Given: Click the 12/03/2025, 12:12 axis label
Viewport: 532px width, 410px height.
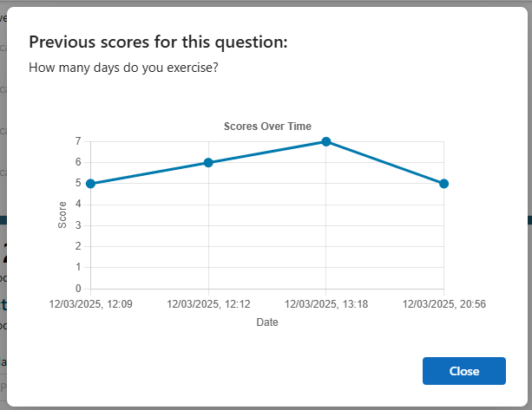Looking at the screenshot, I should click(x=208, y=304).
